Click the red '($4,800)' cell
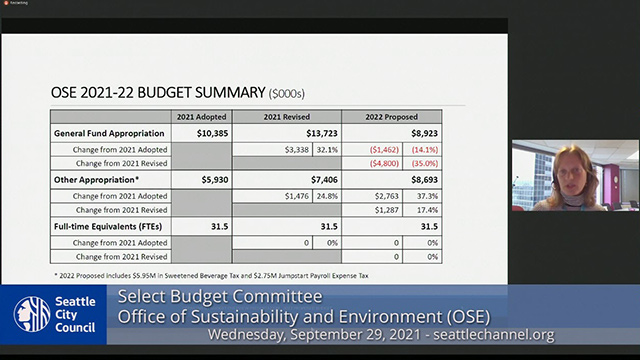 tap(372, 163)
